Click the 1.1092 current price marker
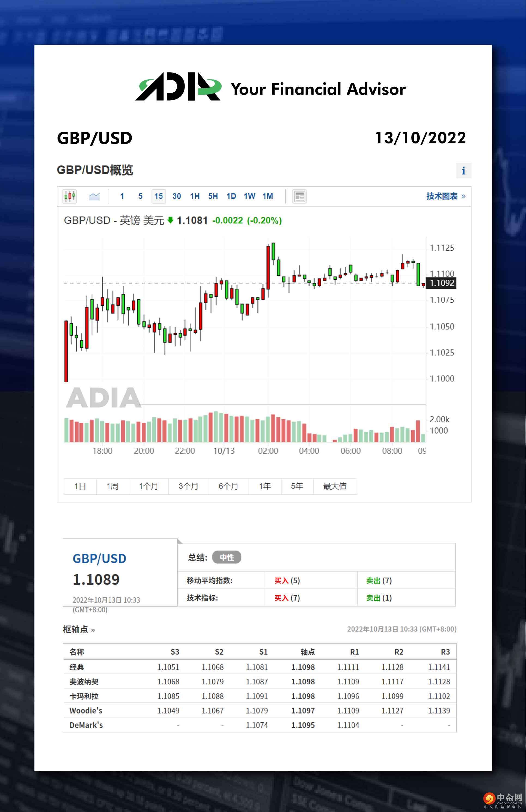The height and width of the screenshot is (812, 526). 442,283
